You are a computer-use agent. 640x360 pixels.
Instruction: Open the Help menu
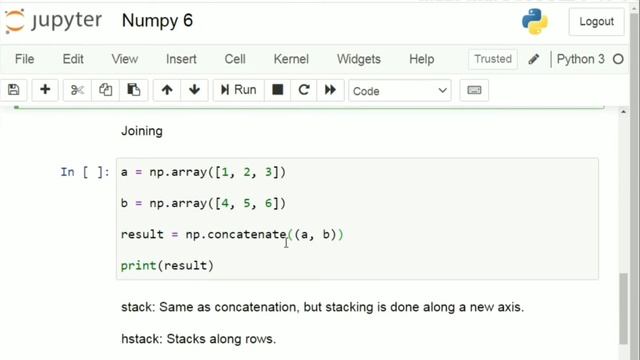422,59
